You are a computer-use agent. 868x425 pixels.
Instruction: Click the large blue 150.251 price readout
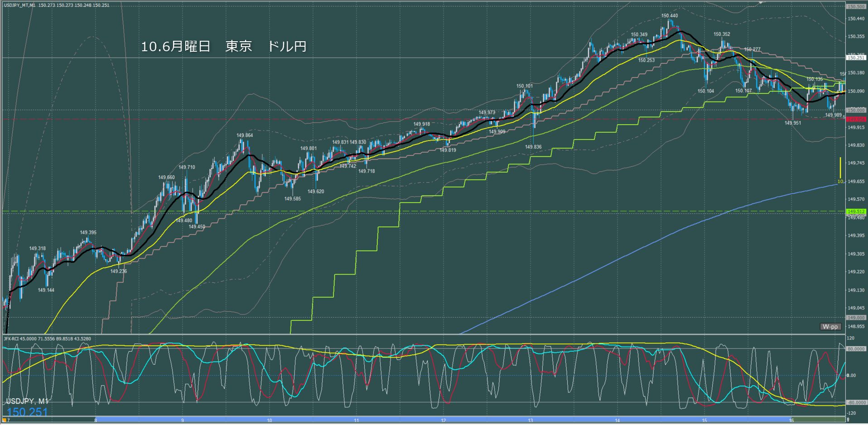[27, 412]
